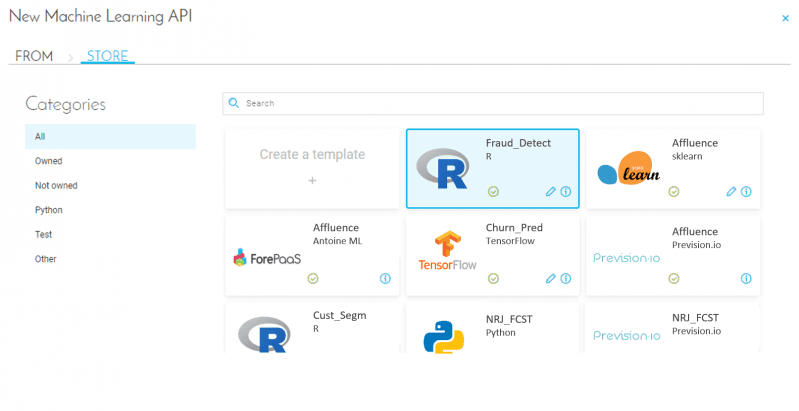The width and height of the screenshot is (799, 411).
Task: Select the STORE tab
Action: pyautogui.click(x=107, y=56)
